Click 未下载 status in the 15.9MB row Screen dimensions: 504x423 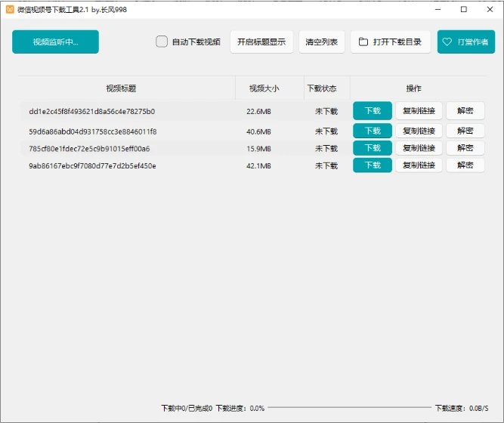[326, 149]
